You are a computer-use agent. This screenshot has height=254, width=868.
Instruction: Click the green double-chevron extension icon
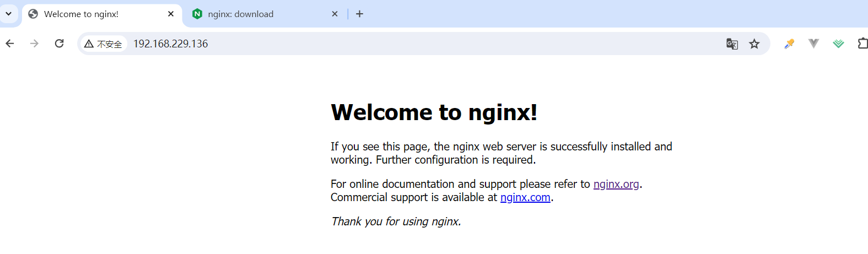(x=838, y=44)
